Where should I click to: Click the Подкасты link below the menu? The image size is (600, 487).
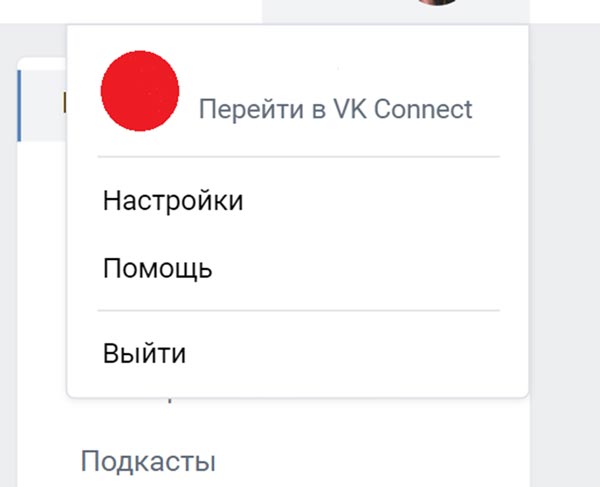148,461
